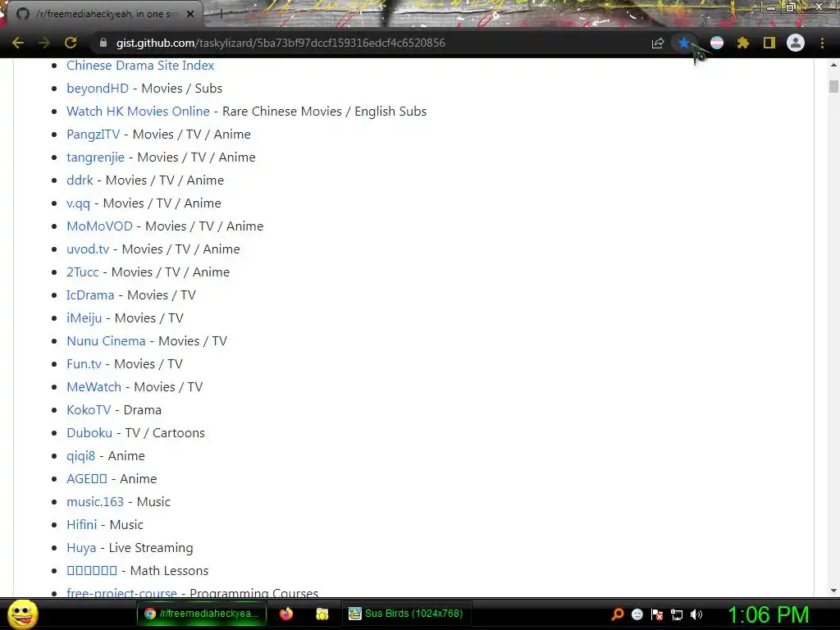Open the PangzITV link

(94, 135)
